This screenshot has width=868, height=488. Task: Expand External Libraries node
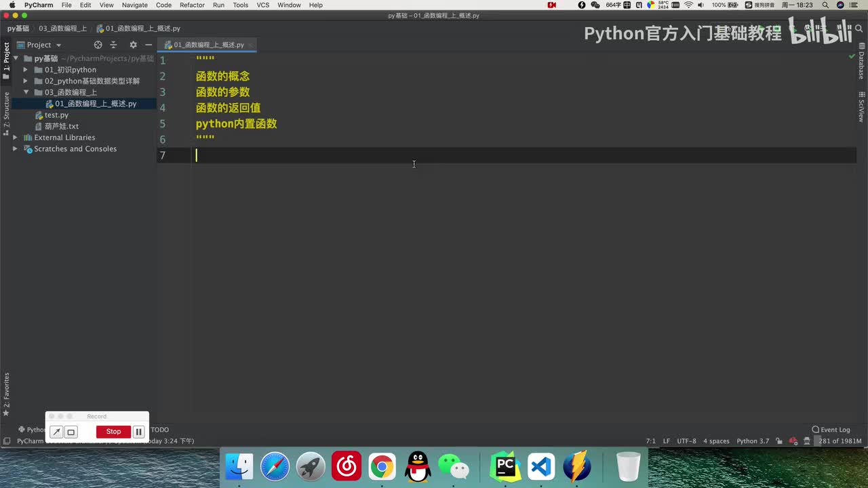pos(15,138)
